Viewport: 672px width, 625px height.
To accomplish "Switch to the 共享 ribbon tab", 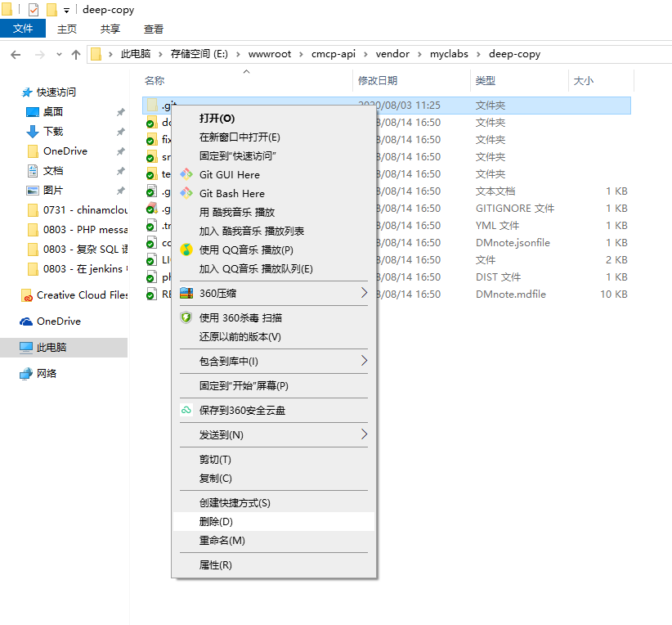I will pyautogui.click(x=110, y=29).
